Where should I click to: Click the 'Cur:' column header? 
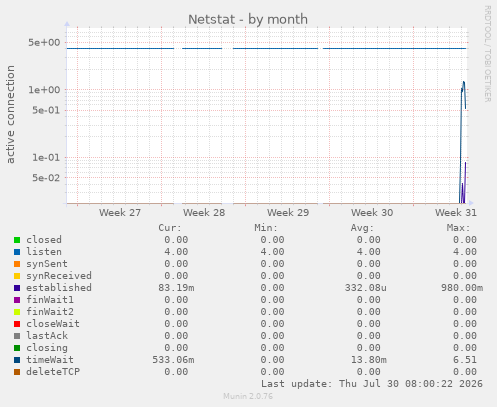tap(170, 228)
